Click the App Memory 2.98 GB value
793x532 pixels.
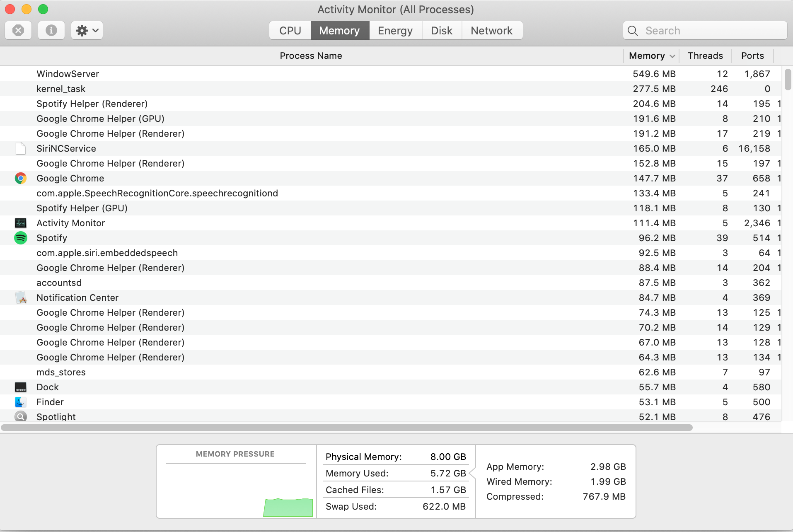(608, 467)
